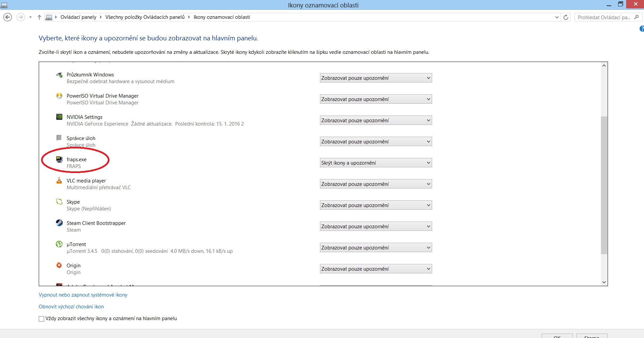This screenshot has height=338, width=644.
Task: Open the behavior dropdown for VLC media player
Action: click(376, 184)
